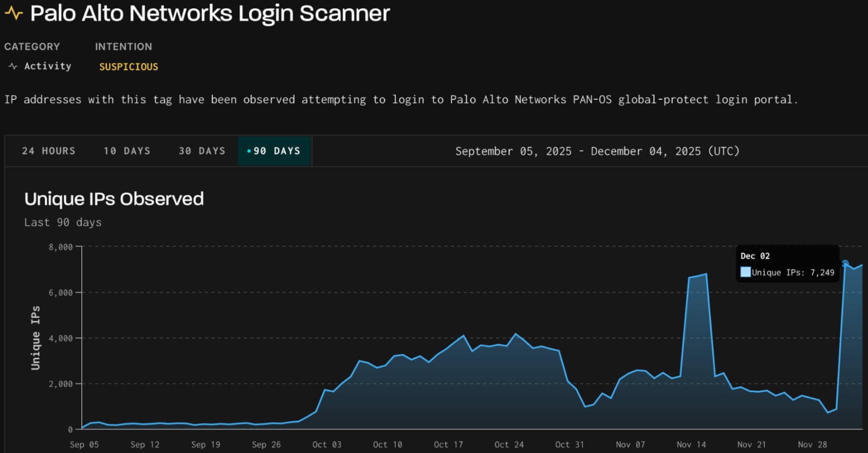Click the Oct 17 peak in the graph
This screenshot has height=453, width=868.
point(463,336)
